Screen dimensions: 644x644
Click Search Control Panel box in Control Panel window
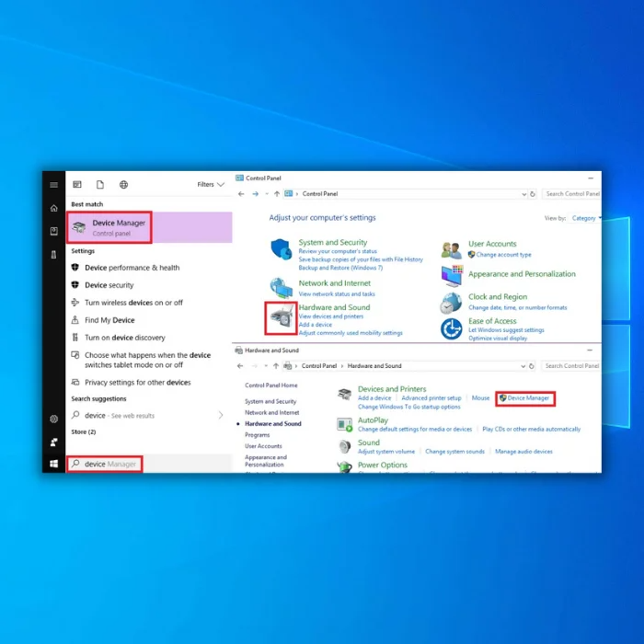571,194
